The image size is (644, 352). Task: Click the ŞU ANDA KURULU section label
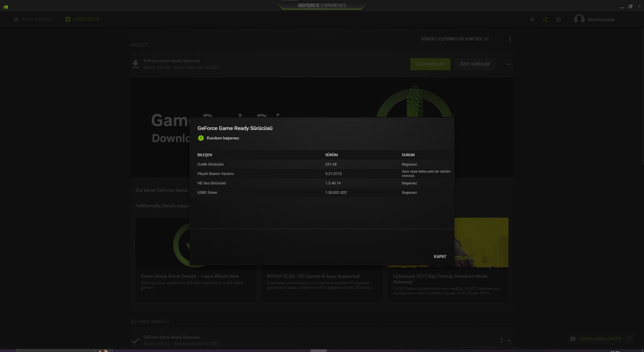pos(149,321)
